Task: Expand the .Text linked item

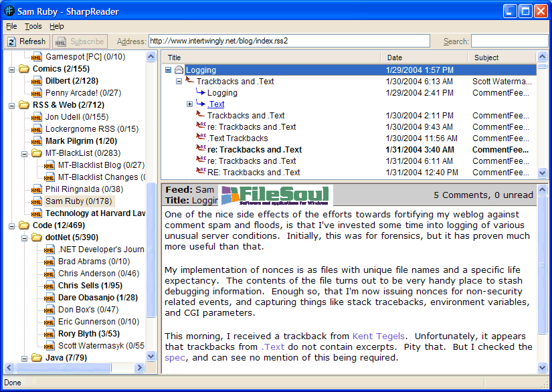Action: 189,104
